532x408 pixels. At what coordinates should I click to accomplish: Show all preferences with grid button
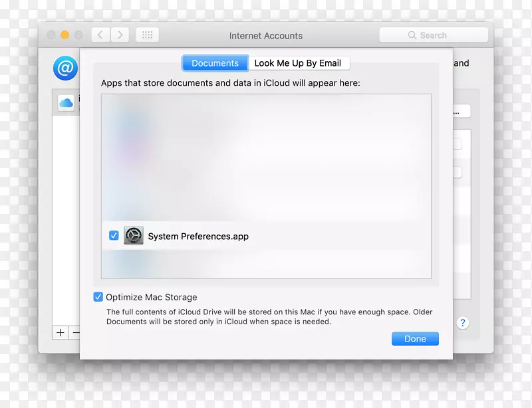[147, 35]
